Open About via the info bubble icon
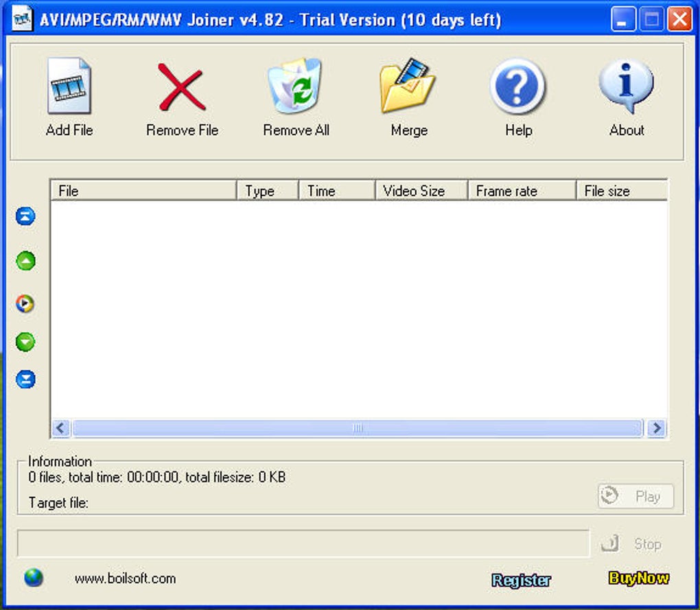This screenshot has width=700, height=610. pyautogui.click(x=626, y=85)
